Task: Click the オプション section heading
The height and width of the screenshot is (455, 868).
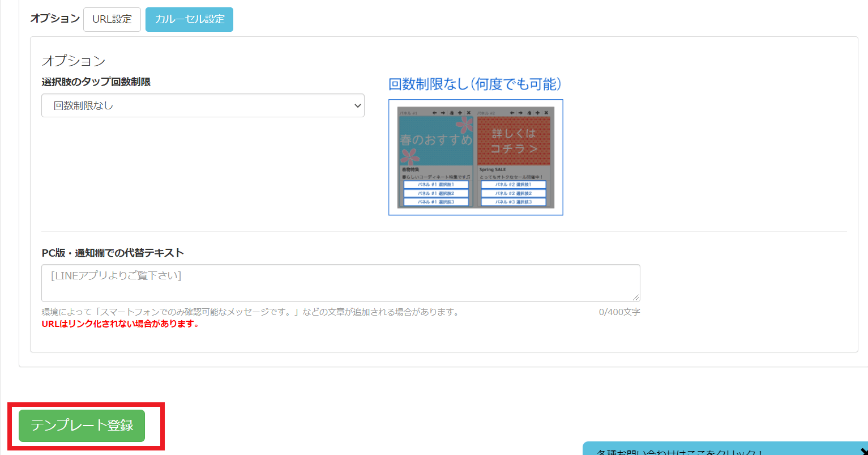Action: coord(74,61)
